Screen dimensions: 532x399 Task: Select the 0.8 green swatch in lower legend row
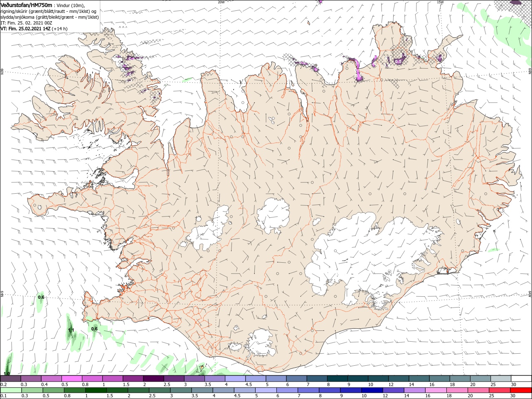point(74,390)
